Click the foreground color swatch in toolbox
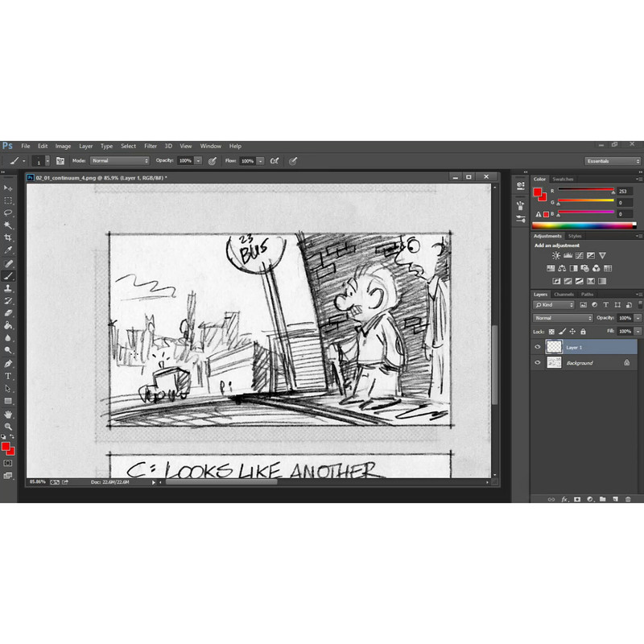 [6, 445]
